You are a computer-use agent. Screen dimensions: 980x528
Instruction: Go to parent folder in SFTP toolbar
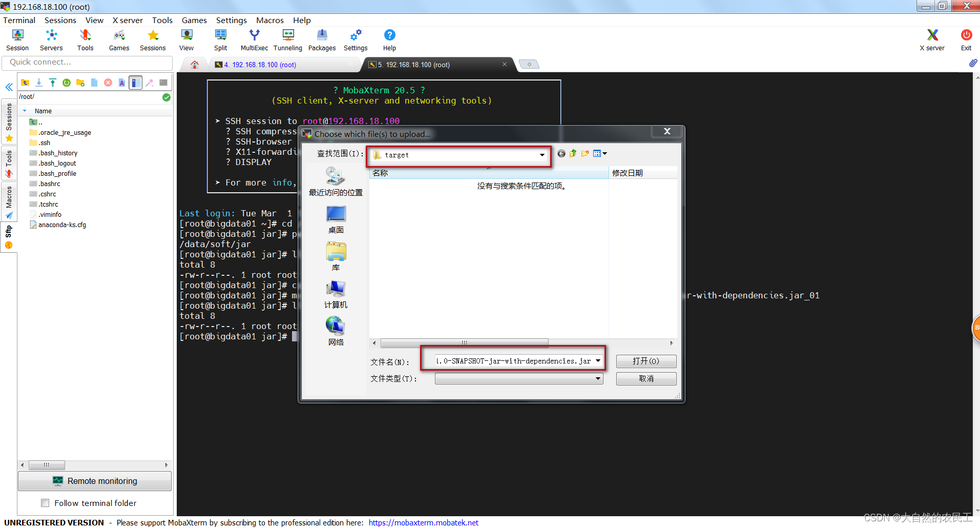pyautogui.click(x=25, y=83)
